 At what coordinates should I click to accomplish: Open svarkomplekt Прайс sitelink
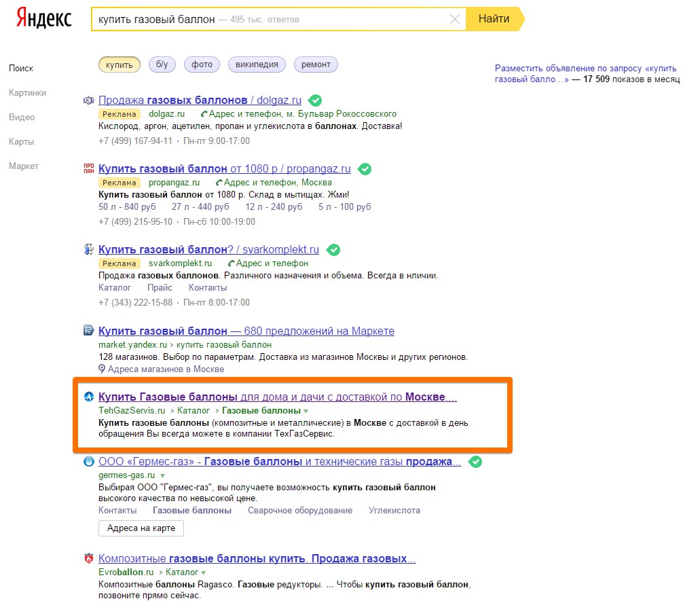[x=160, y=287]
